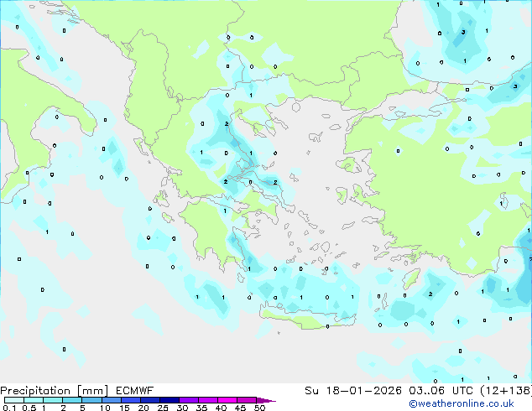Screen dimensions: 532x411
Task: Select the "0.5" legend scale label
Action: point(29,408)
